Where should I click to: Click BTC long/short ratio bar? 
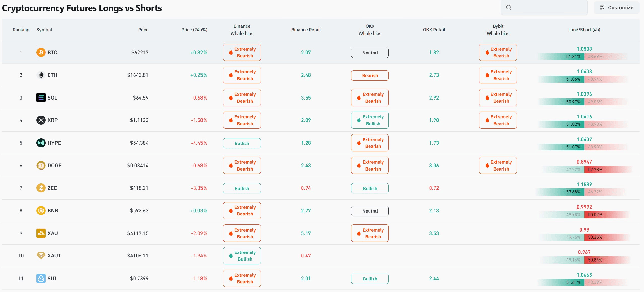click(x=584, y=57)
